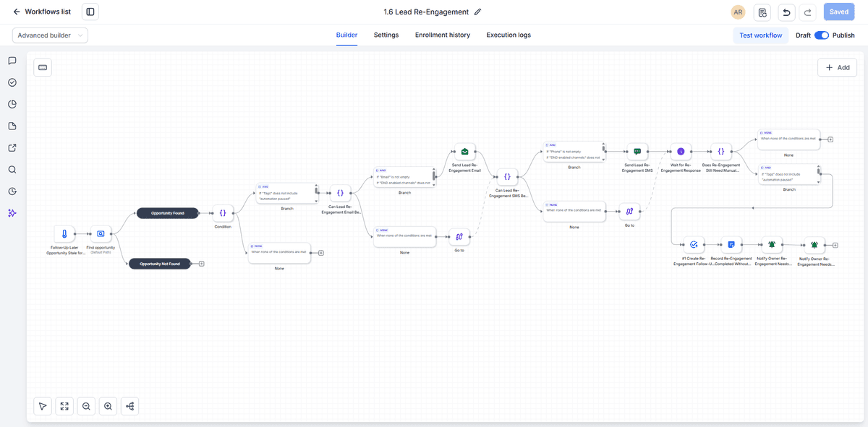Viewport: 868px width, 427px height.
Task: Auto-arrange the workflow layout
Action: pyautogui.click(x=130, y=406)
